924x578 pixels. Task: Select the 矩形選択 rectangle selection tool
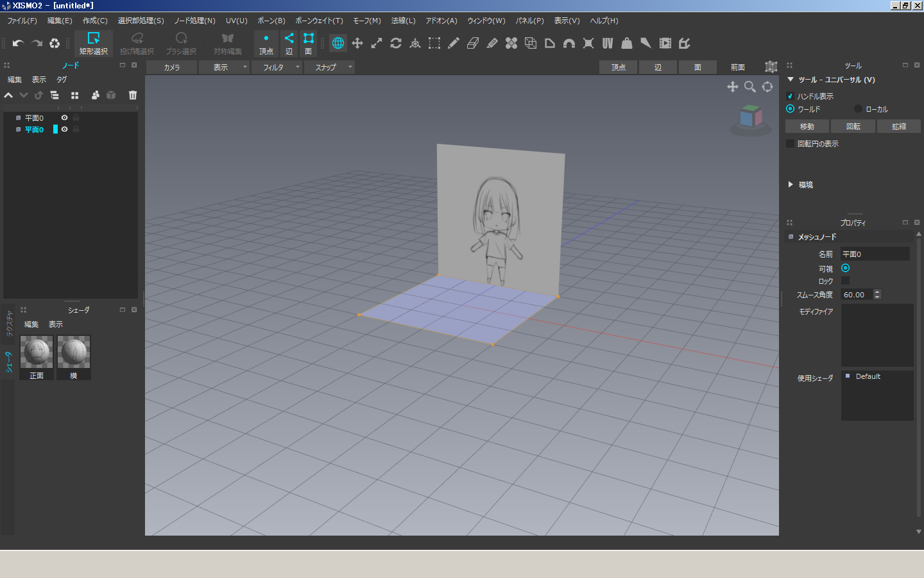(94, 43)
